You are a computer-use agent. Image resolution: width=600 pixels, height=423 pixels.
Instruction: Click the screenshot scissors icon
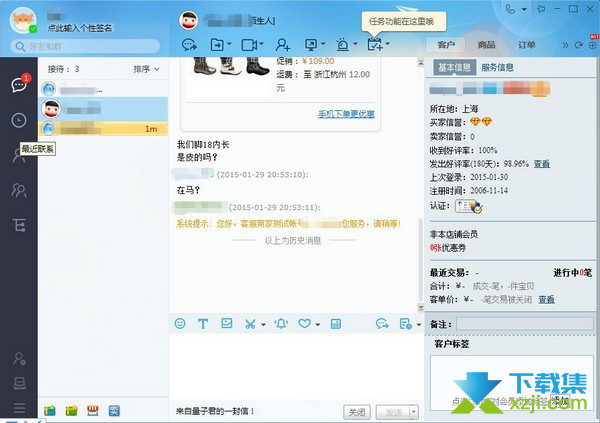pyautogui.click(x=250, y=324)
